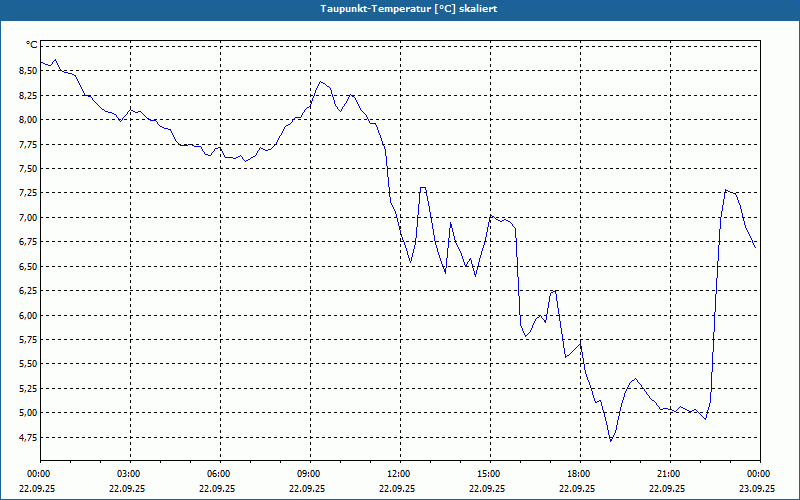Screen dimensions: 800x500
Task: Click the chart title 'Taupunkt-Temperatur [°C] skaliert'
Action: 408,9
